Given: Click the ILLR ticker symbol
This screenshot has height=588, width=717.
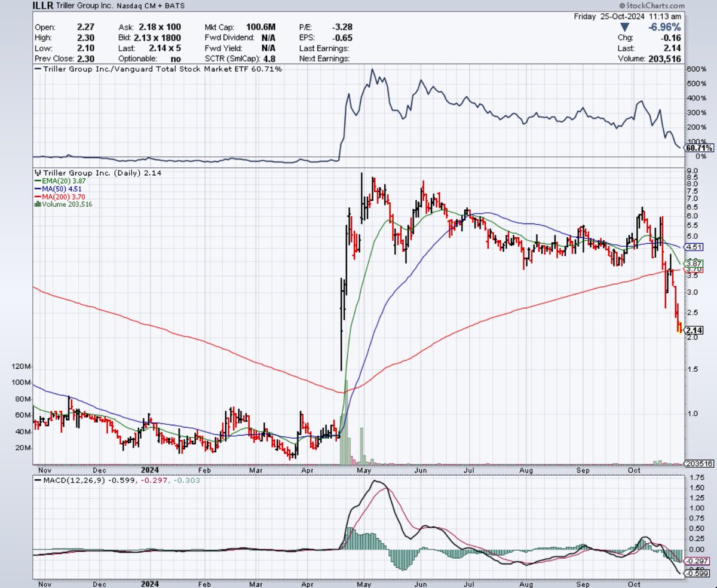Looking at the screenshot, I should pyautogui.click(x=44, y=6).
